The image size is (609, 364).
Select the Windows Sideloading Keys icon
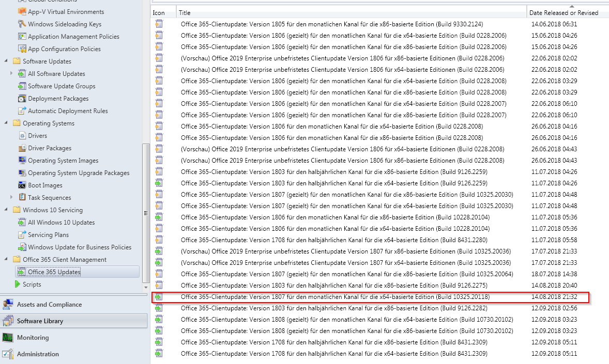pos(22,24)
